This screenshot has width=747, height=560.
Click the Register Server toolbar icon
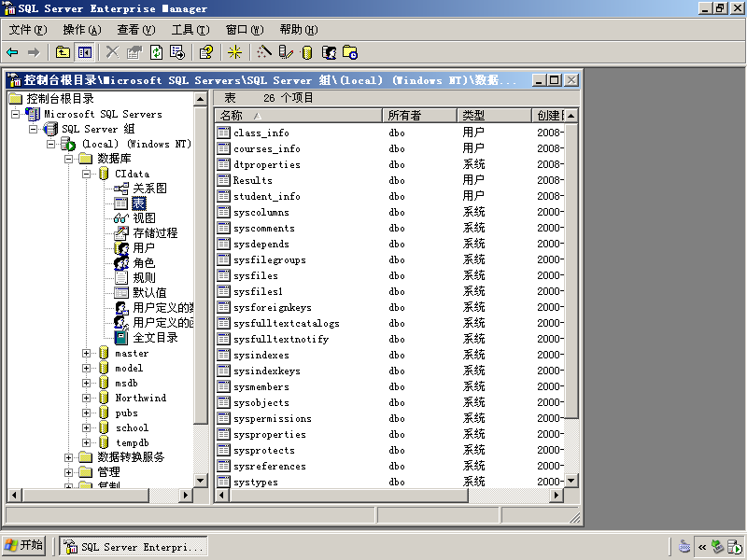(286, 52)
